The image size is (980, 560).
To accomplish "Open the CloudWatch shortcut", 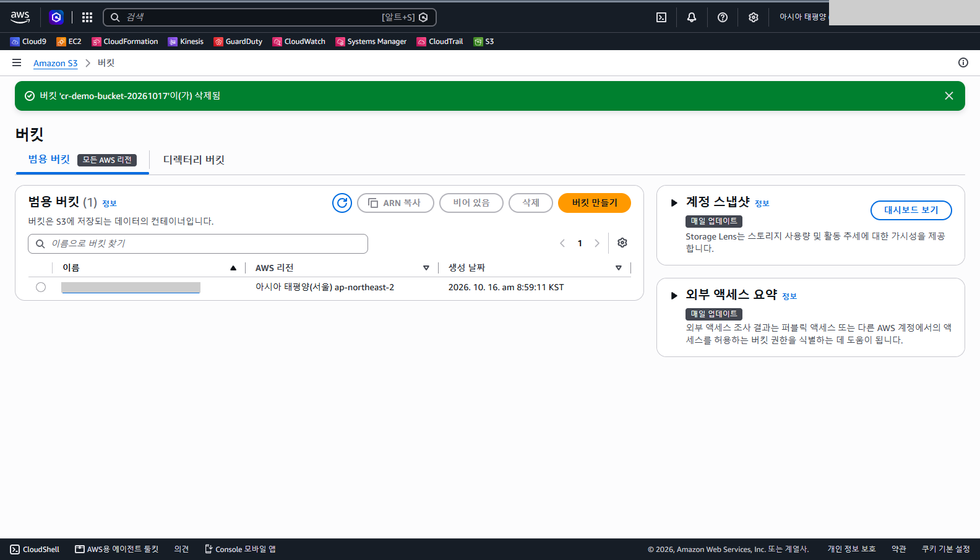I will pos(299,41).
